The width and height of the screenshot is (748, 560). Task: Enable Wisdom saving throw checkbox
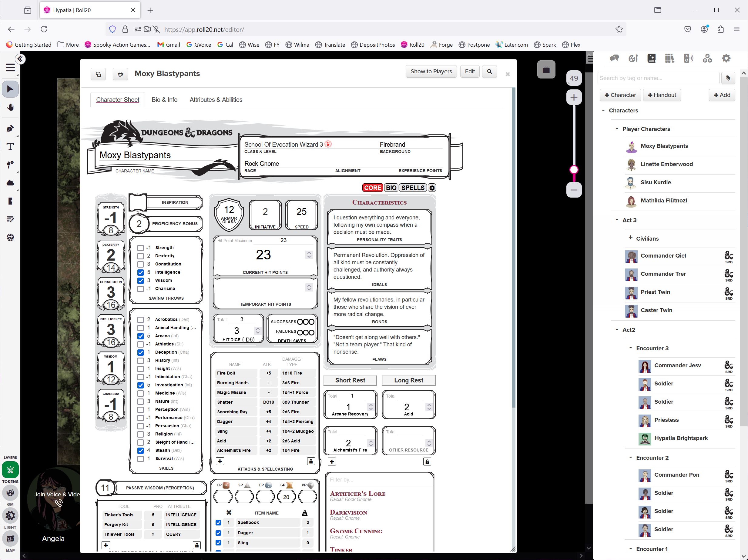(140, 280)
